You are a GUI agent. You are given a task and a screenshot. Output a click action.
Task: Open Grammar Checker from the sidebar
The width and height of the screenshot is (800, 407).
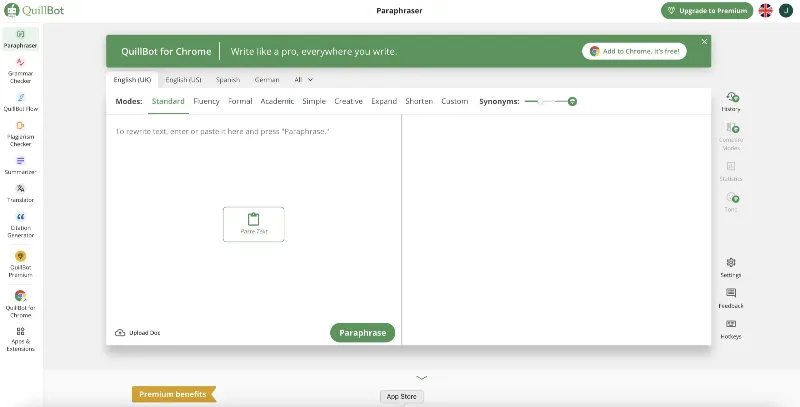point(20,70)
